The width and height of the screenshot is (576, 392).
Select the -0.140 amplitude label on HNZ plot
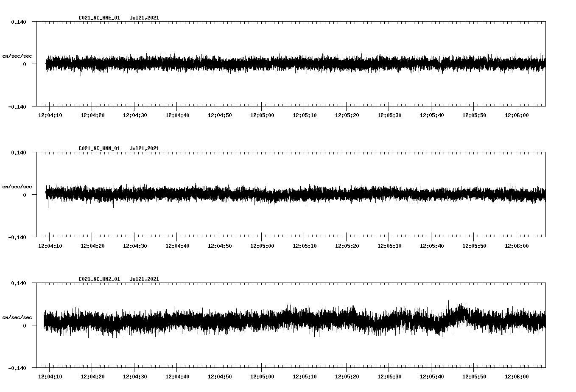tap(17, 369)
